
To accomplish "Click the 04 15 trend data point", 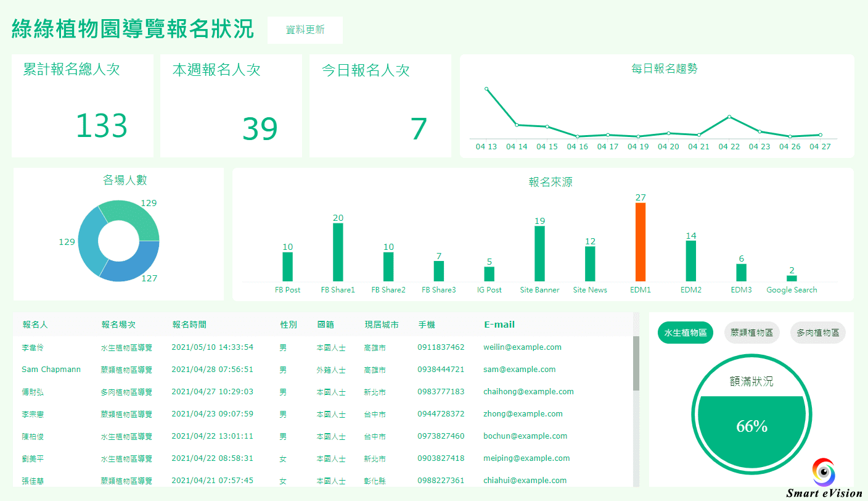I will pos(547,126).
